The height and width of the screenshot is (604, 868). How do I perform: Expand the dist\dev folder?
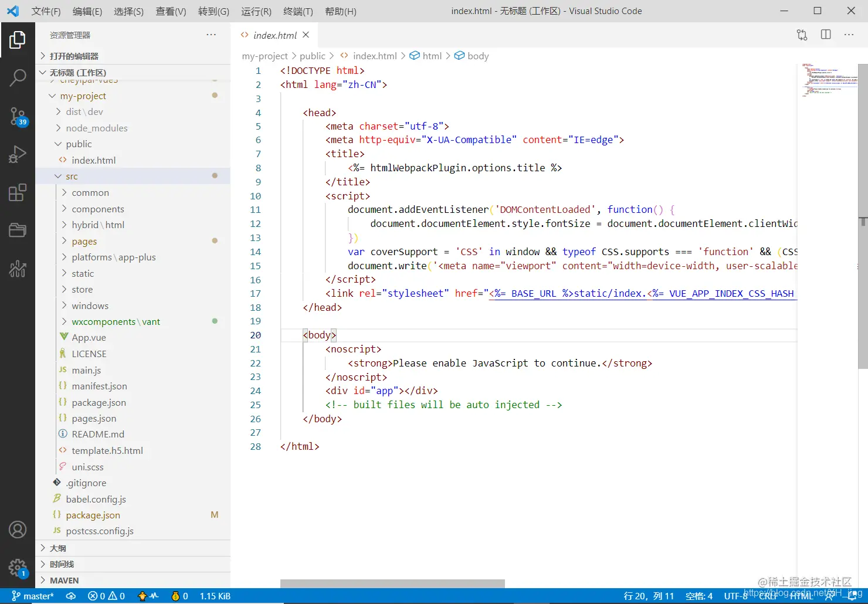click(x=133, y=112)
